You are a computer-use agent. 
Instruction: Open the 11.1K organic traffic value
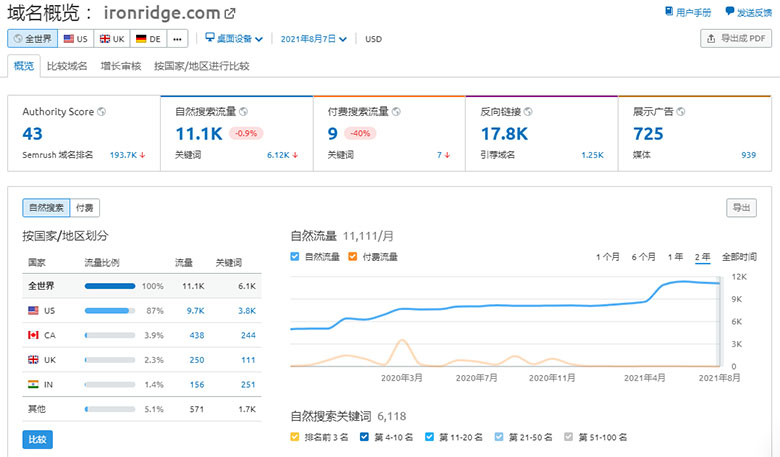click(x=199, y=134)
